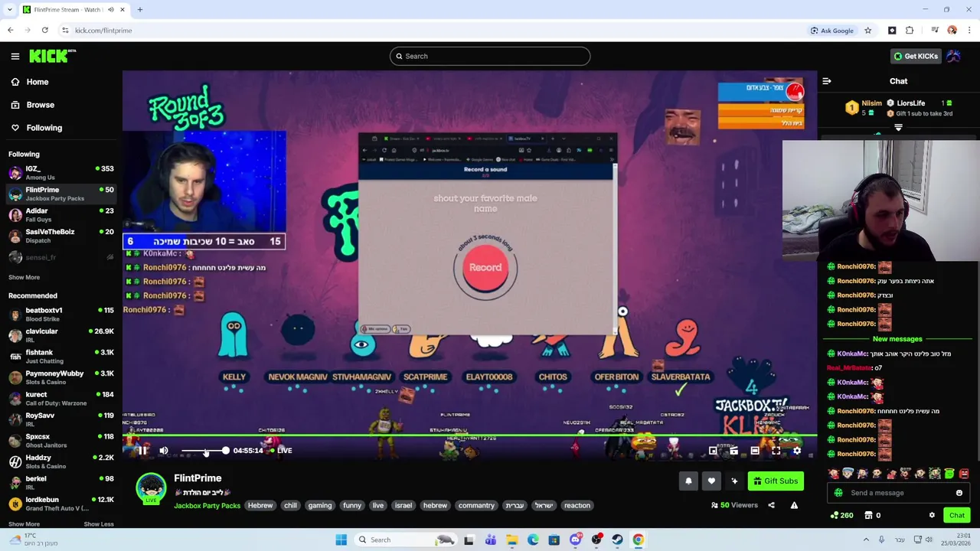Screen dimensions: 980x551
Task: Open the Kick hamburger menu
Action: click(x=15, y=56)
